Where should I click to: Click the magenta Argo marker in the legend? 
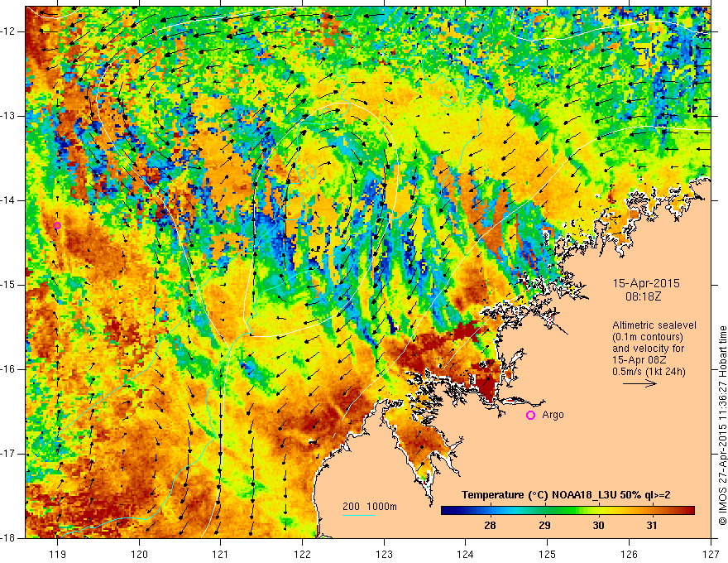point(530,416)
